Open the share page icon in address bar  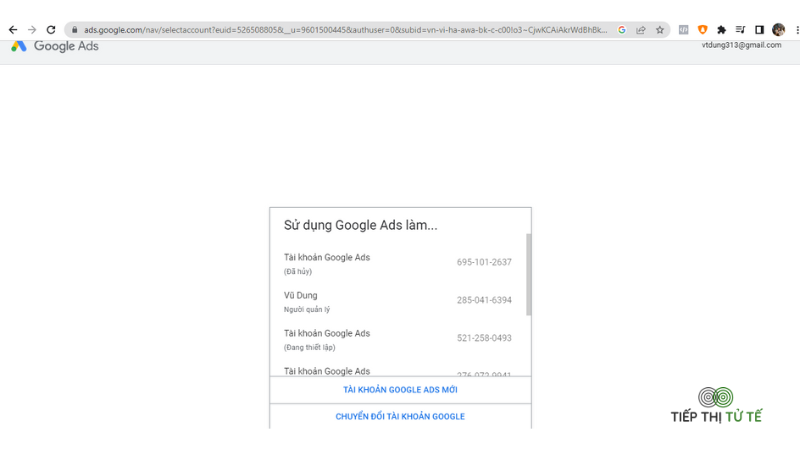pos(641,30)
